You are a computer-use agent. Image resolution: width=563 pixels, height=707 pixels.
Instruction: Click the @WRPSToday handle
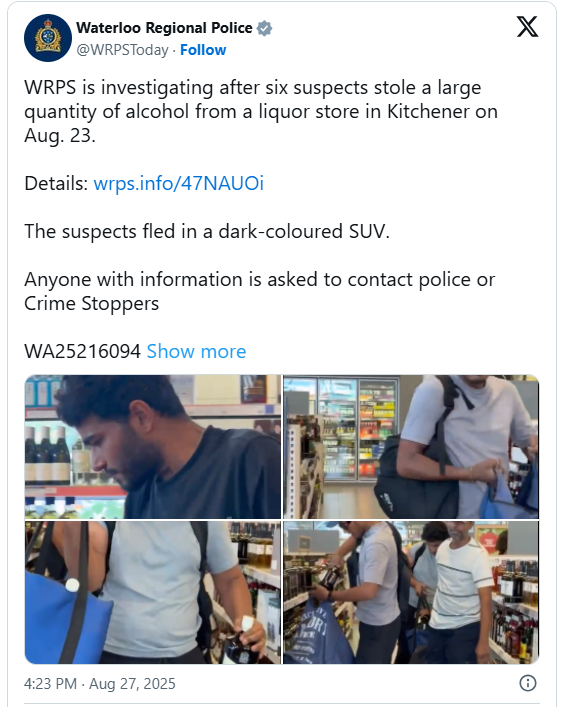[122, 50]
